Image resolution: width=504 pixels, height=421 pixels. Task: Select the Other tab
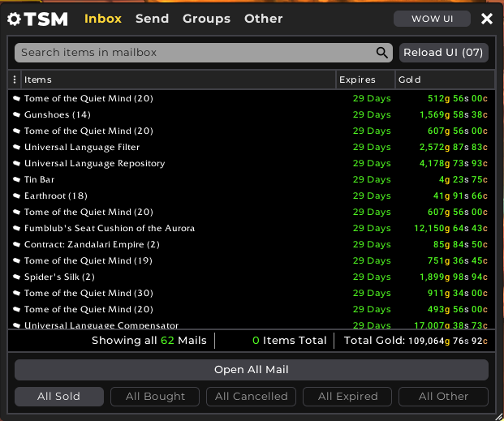pos(263,19)
